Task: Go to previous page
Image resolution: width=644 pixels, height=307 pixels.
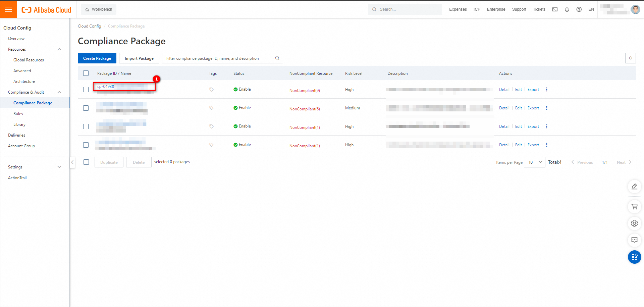Action: pyautogui.click(x=582, y=162)
